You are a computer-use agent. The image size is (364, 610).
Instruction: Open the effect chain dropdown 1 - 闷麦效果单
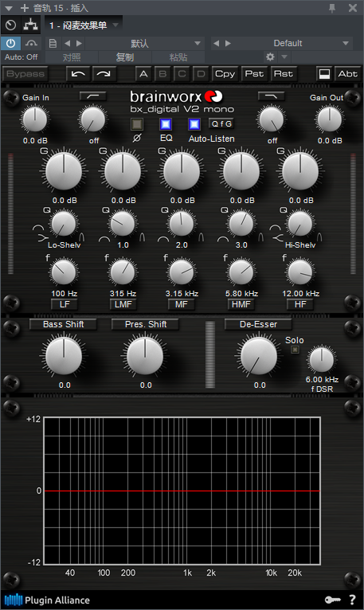pyautogui.click(x=84, y=25)
